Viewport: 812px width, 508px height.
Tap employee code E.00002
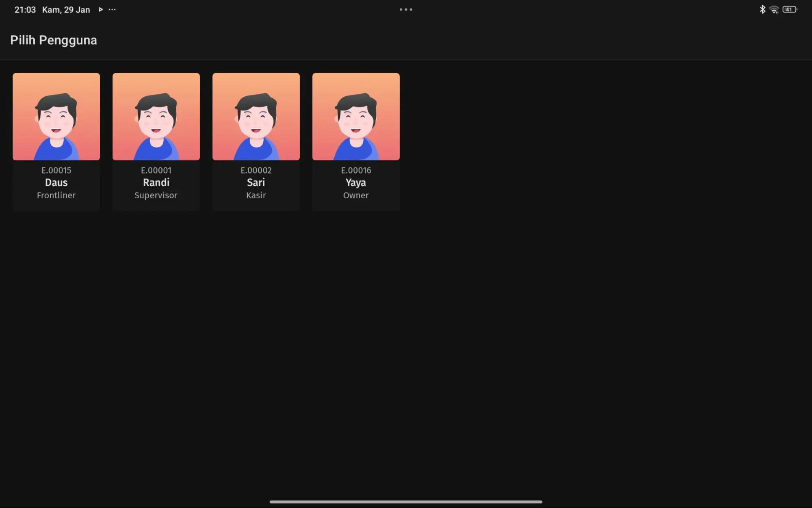pos(256,170)
